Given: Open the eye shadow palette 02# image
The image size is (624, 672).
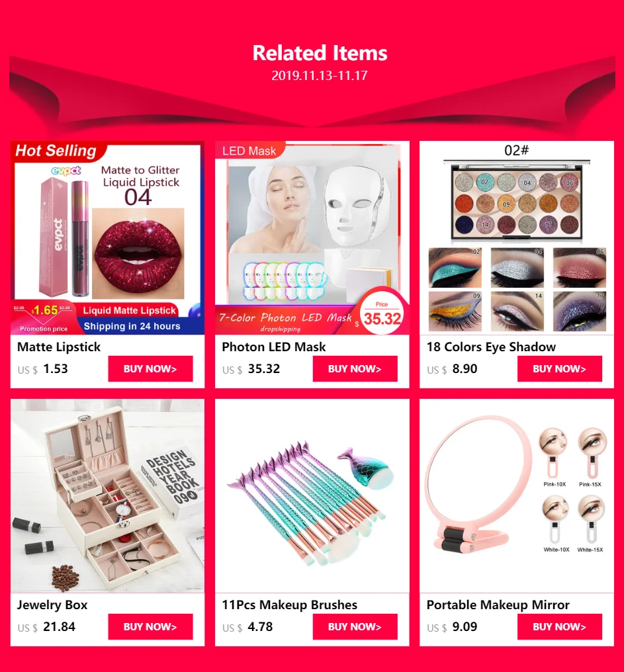Looking at the screenshot, I should coord(516,238).
